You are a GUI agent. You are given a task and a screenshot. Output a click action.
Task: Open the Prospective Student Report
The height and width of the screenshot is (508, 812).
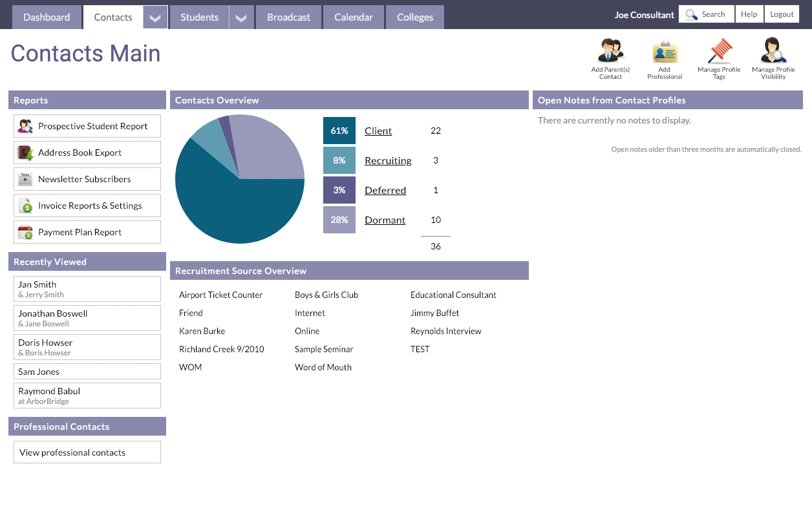click(x=87, y=126)
